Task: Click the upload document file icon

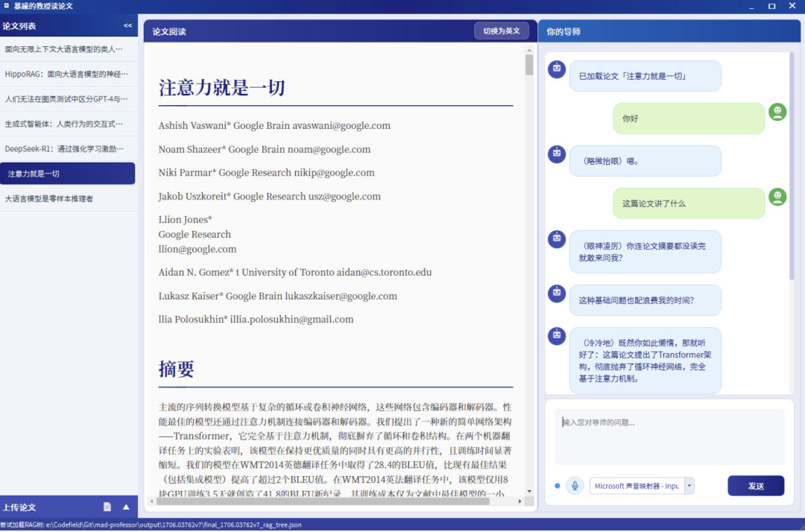Action: pos(107,507)
